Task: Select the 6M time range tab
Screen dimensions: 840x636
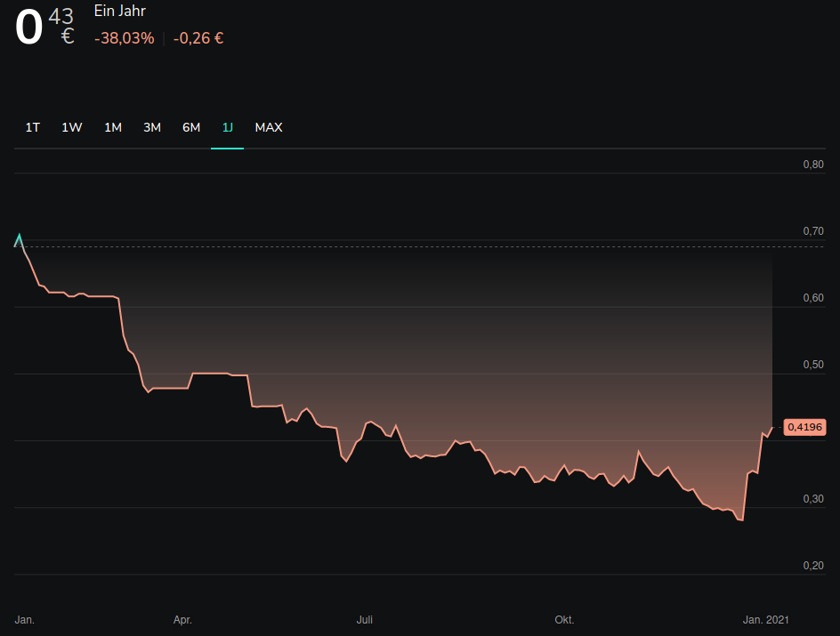Action: pos(191,127)
